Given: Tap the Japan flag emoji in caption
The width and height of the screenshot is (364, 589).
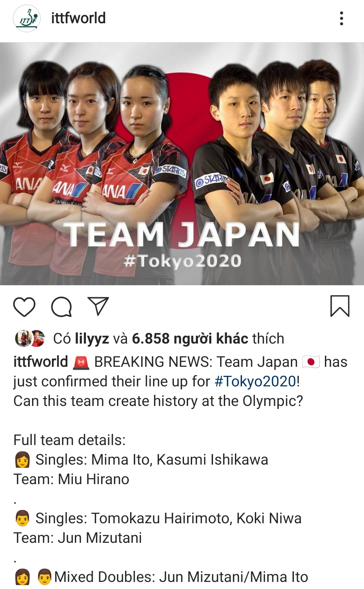Looking at the screenshot, I should (x=311, y=362).
